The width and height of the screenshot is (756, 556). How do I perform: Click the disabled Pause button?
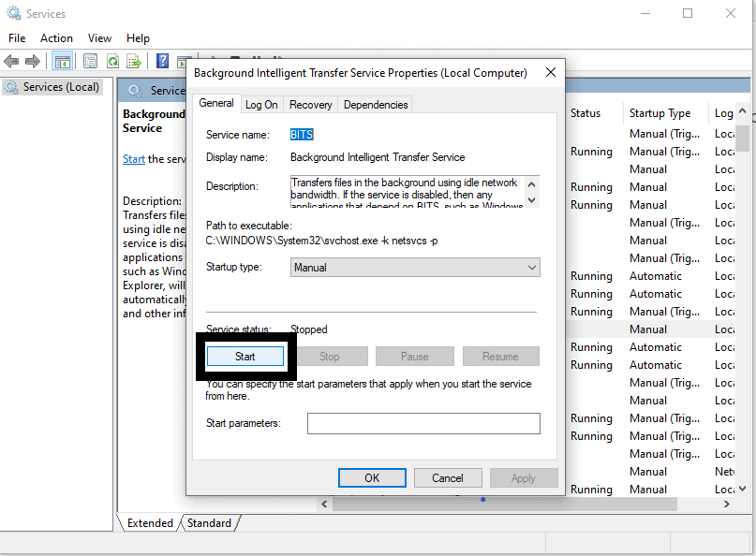point(415,357)
